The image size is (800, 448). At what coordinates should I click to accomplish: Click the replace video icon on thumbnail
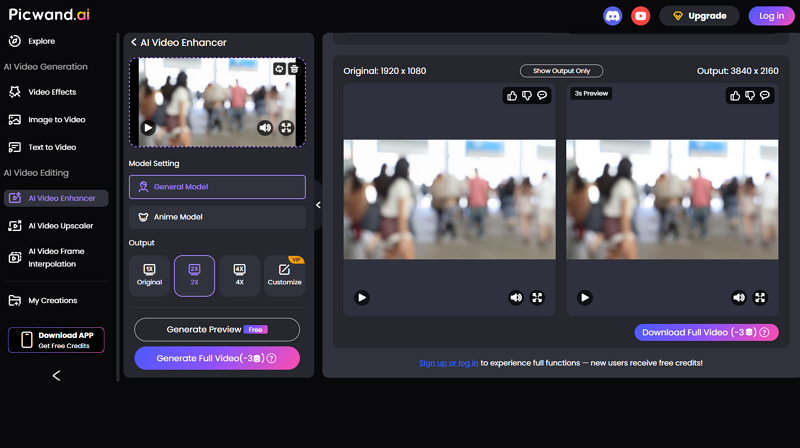280,69
